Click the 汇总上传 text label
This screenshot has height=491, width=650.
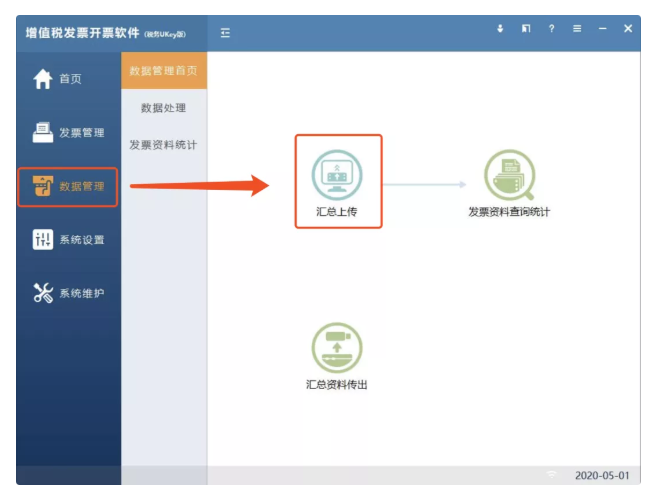pyautogui.click(x=337, y=212)
